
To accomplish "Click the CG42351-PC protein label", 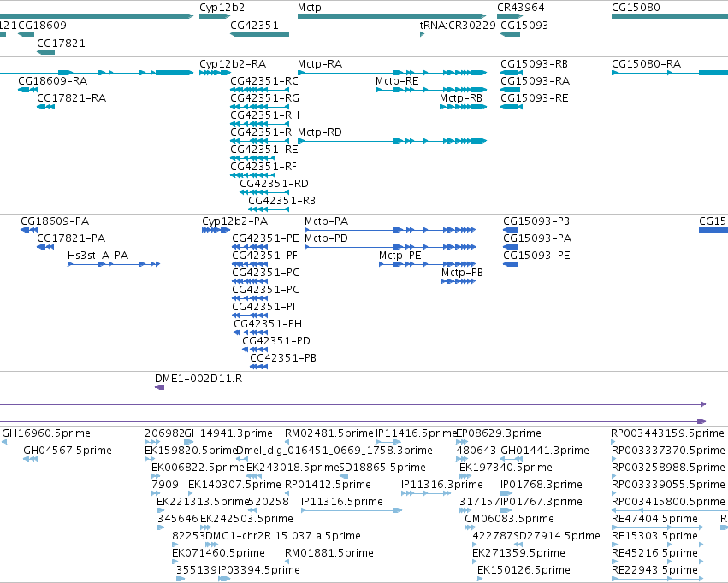I will click(x=265, y=273).
